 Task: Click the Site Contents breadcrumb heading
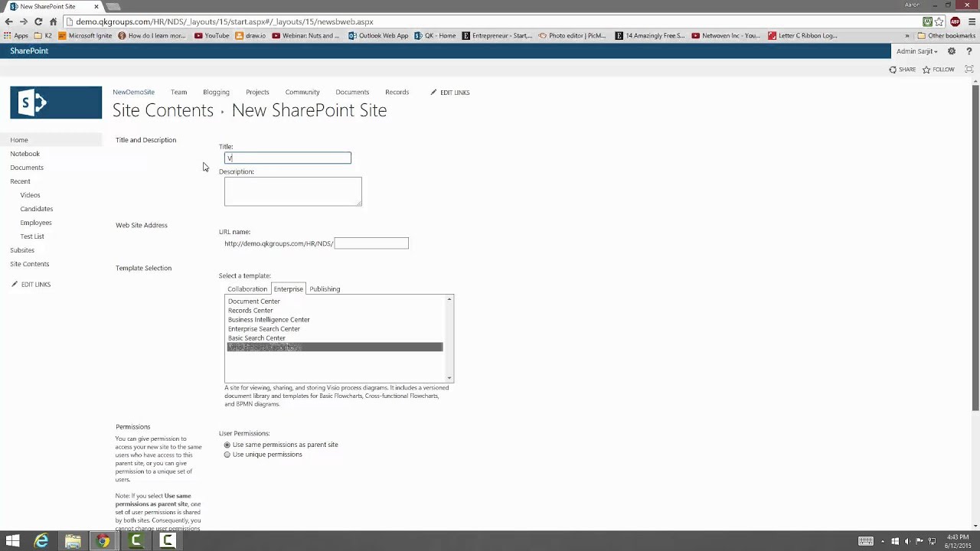click(x=163, y=110)
